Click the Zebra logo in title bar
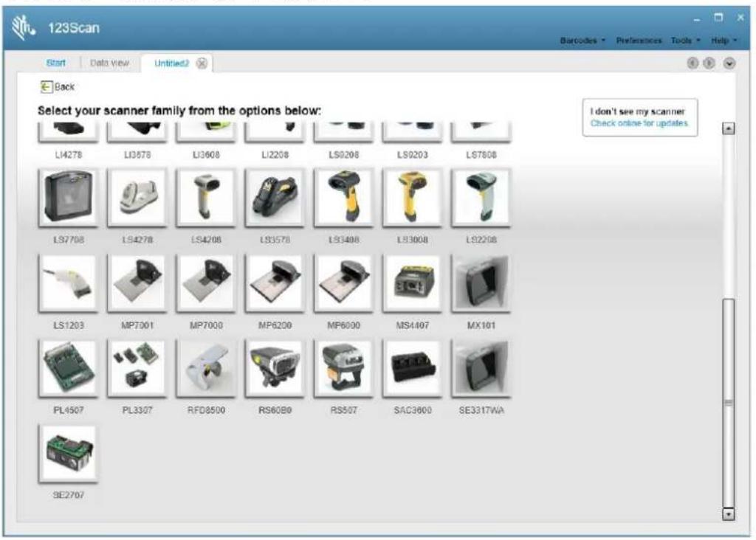Image resolution: width=756 pixels, height=540 pixels. [23, 27]
